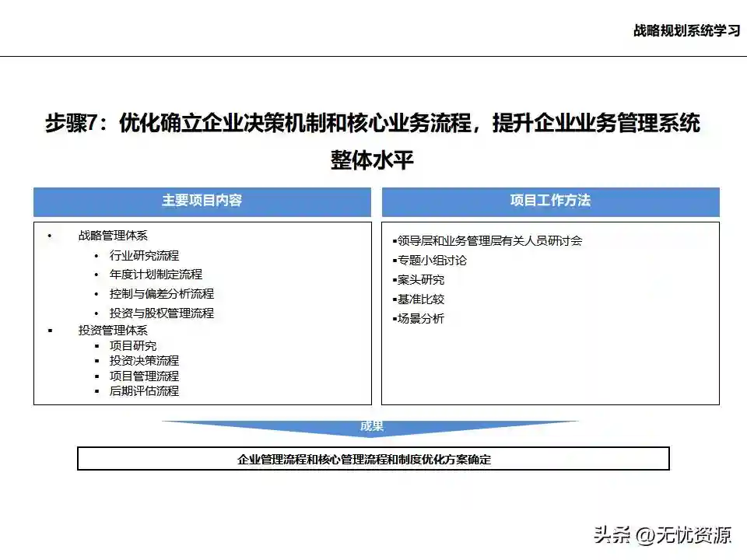
Task: Select the 投资决策流程 sub-item
Action: click(144, 361)
